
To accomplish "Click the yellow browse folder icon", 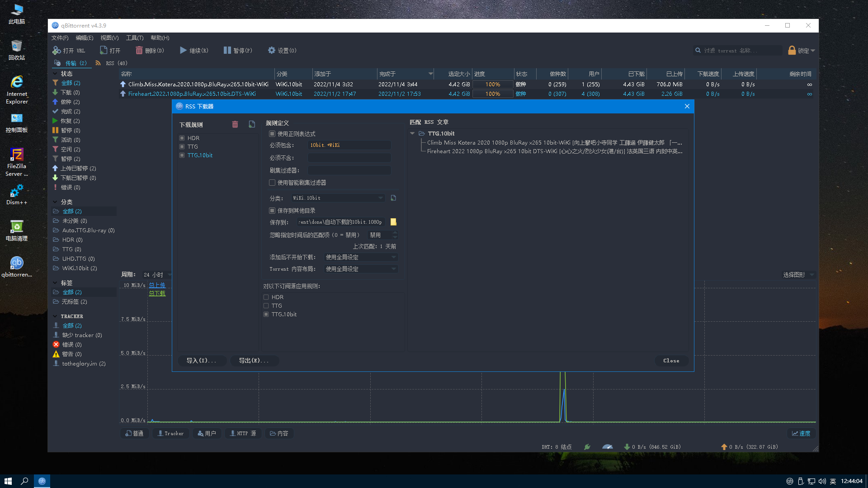I will click(393, 222).
